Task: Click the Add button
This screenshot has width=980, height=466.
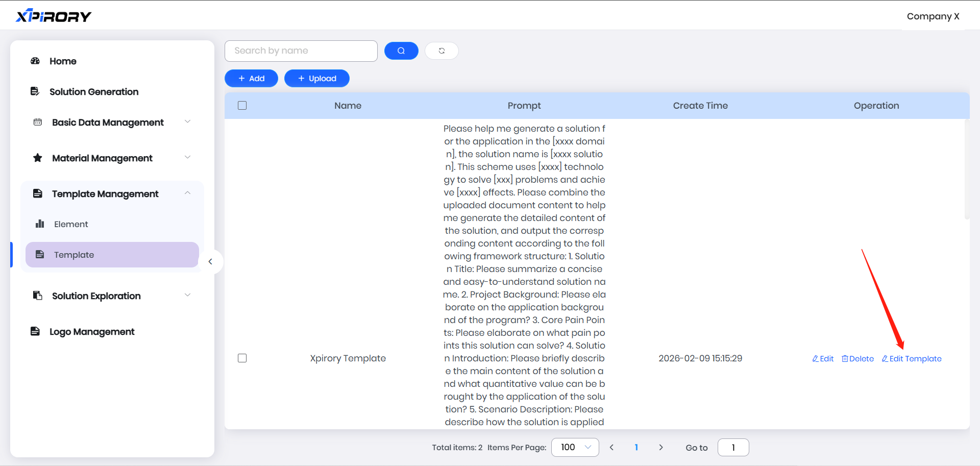Action: click(x=251, y=79)
